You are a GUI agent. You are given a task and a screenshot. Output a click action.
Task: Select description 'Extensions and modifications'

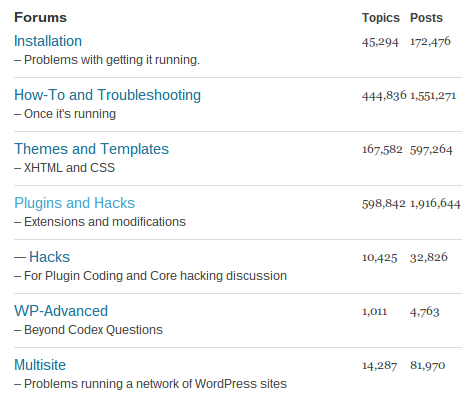(105, 222)
